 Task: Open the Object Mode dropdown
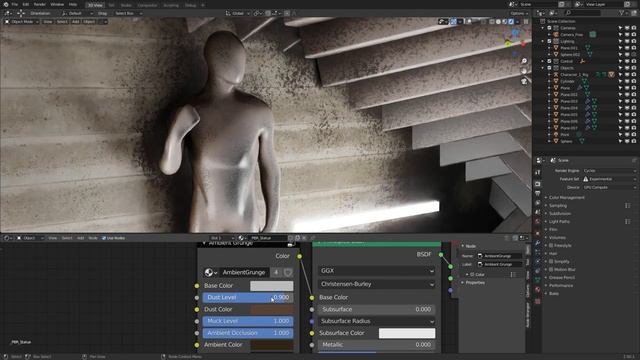pyautogui.click(x=22, y=22)
